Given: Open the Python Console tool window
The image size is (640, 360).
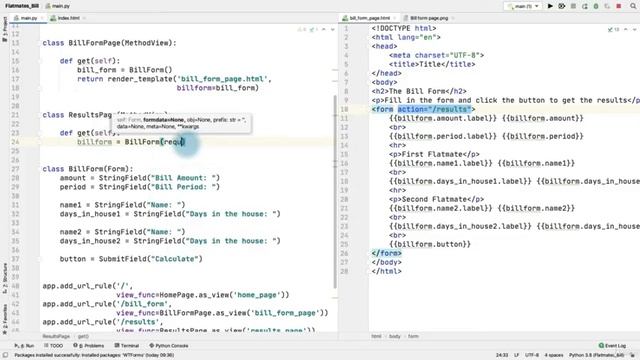Looking at the screenshot, I should coord(169,346).
